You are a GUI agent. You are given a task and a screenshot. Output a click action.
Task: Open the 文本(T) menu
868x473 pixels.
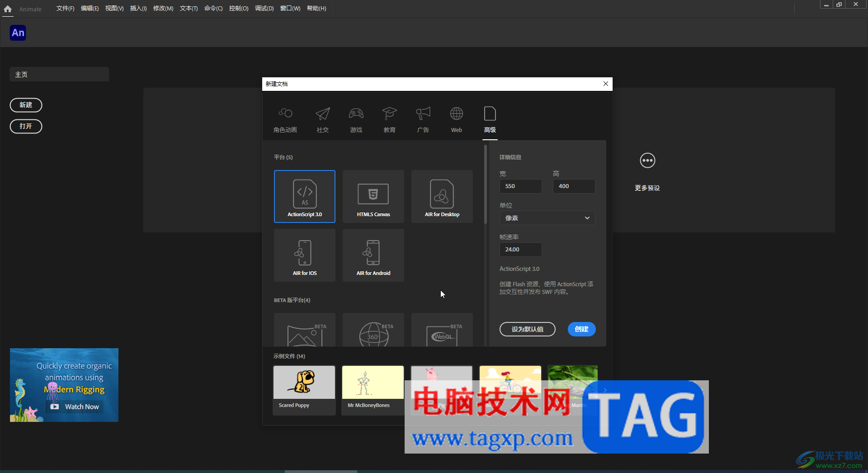[x=189, y=9]
